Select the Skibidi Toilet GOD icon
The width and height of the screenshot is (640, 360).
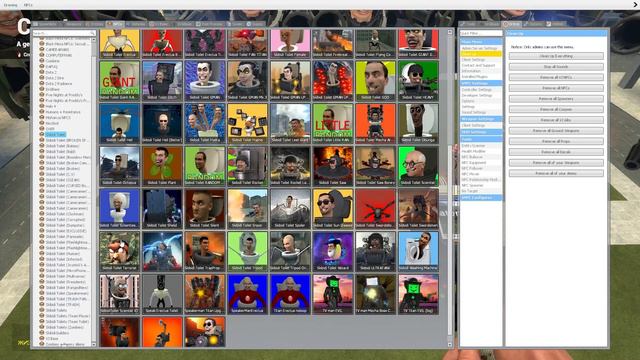375,80
